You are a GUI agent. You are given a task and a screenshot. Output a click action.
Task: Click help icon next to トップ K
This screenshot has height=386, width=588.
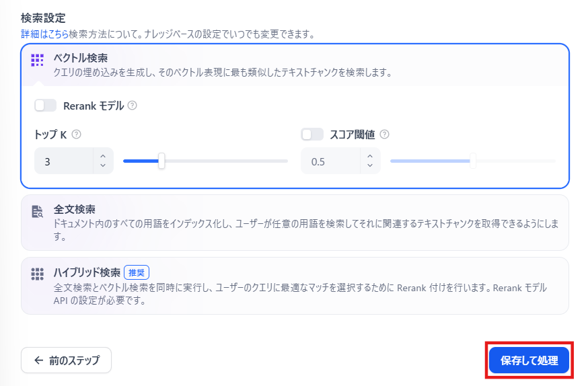coord(76,134)
